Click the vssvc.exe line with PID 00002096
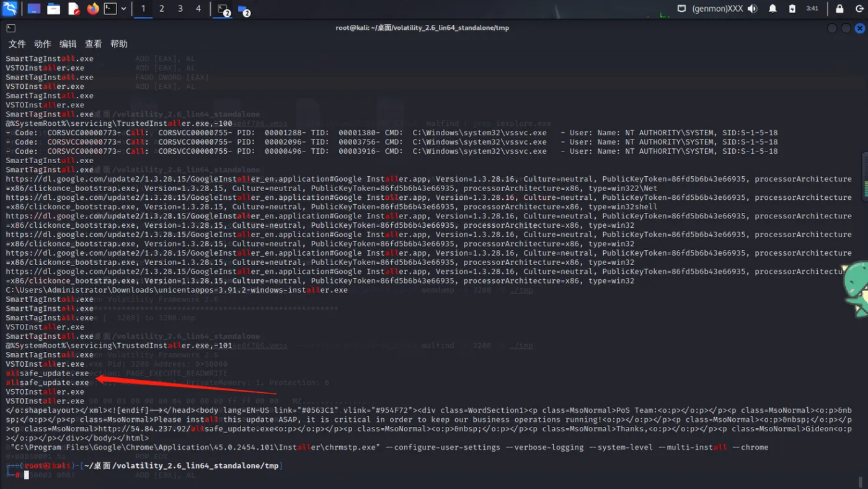 pyautogui.click(x=392, y=142)
